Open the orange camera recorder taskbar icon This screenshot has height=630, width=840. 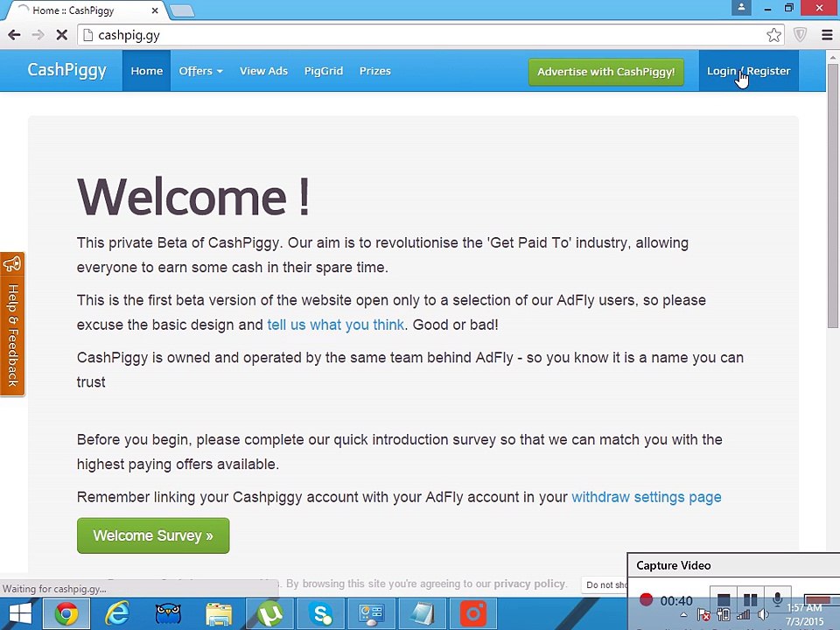click(473, 614)
